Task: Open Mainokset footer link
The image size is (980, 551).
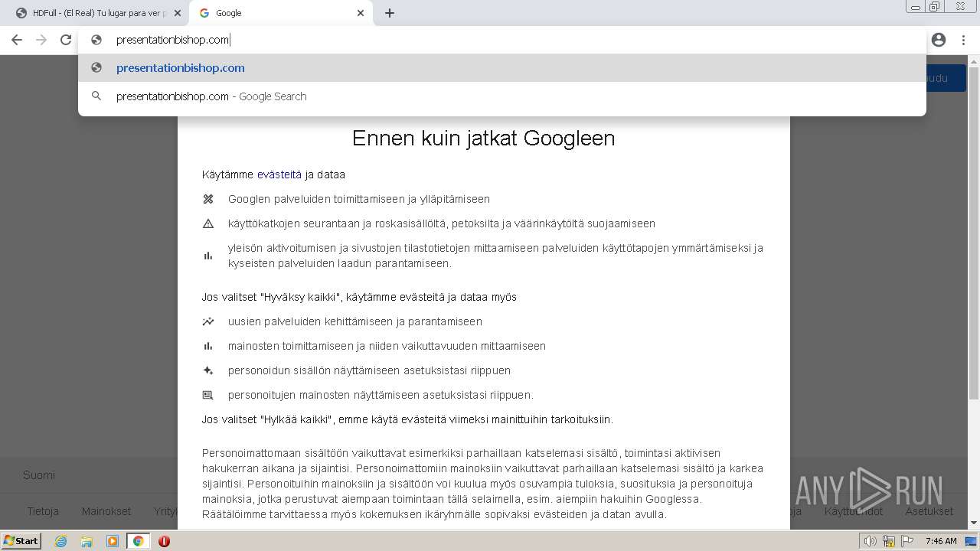Action: (x=106, y=511)
